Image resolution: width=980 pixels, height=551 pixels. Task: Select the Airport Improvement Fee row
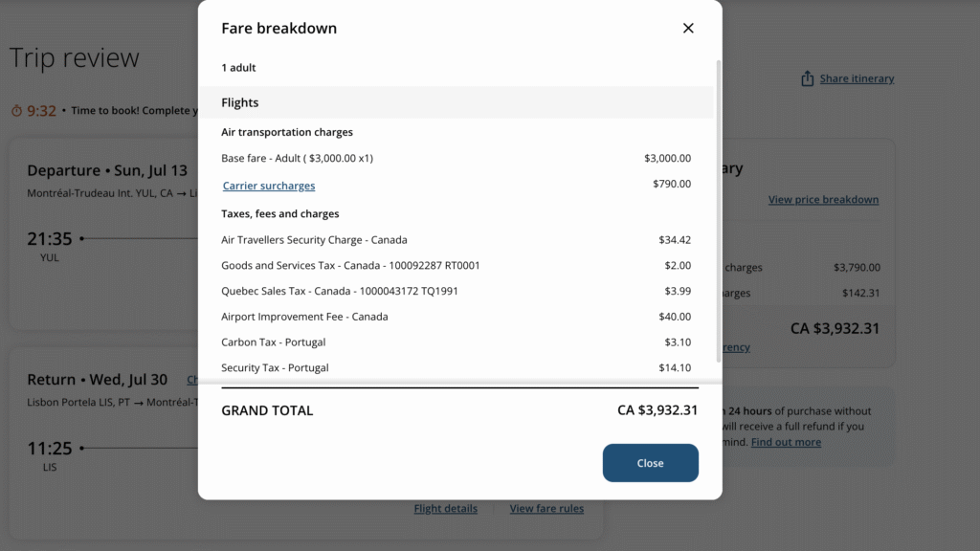pyautogui.click(x=456, y=317)
